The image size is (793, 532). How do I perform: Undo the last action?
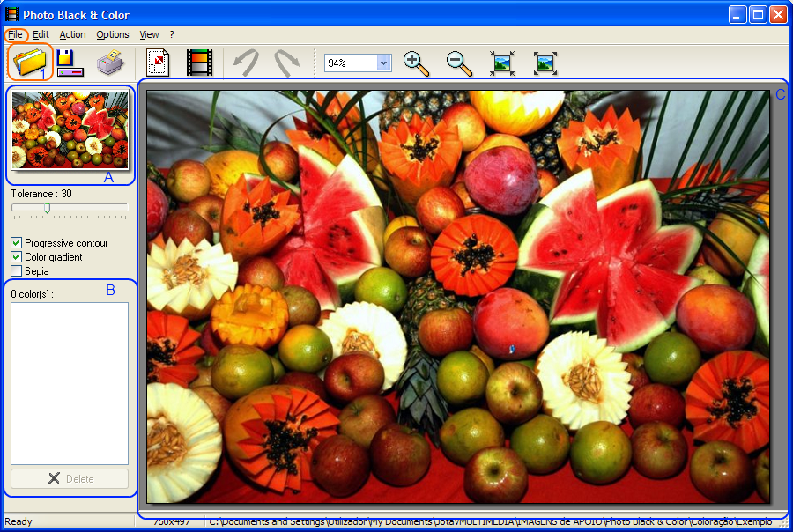click(247, 63)
